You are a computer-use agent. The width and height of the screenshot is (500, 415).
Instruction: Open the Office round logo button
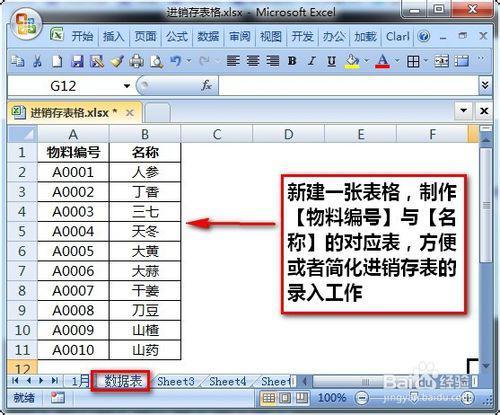pos(26,25)
